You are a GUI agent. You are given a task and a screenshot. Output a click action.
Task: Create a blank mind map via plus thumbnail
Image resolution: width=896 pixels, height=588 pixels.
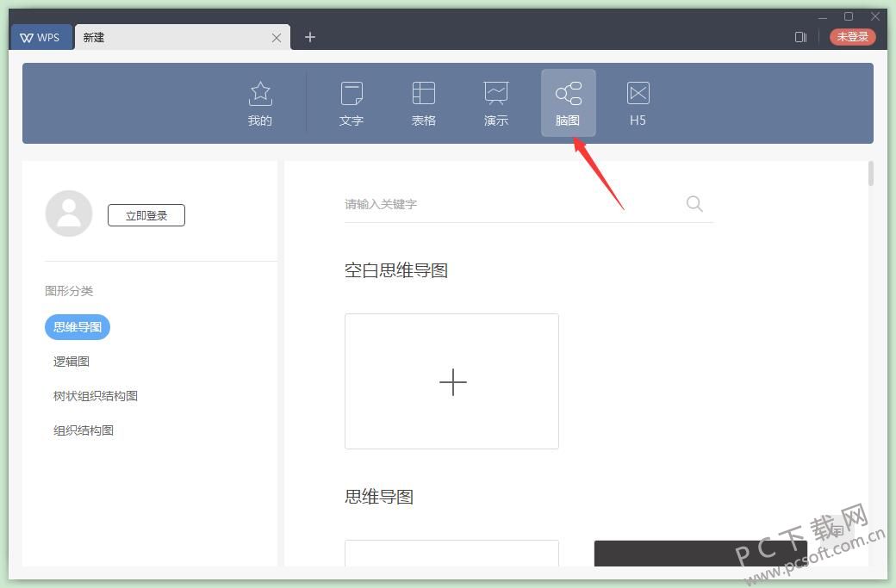click(x=451, y=381)
